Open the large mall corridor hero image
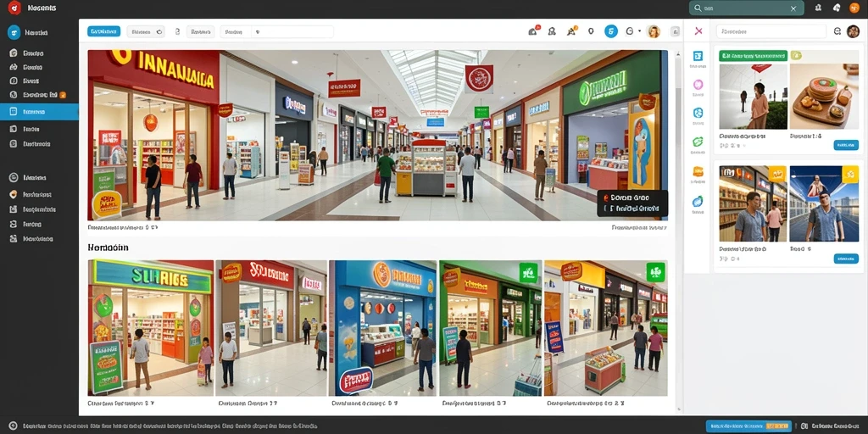The width and height of the screenshot is (868, 434). pyautogui.click(x=377, y=135)
